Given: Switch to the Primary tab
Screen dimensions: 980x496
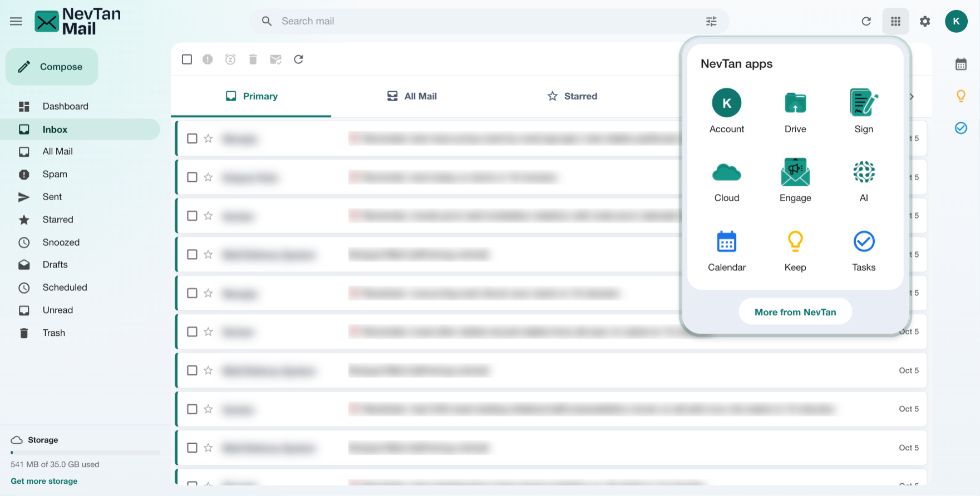Looking at the screenshot, I should click(252, 96).
